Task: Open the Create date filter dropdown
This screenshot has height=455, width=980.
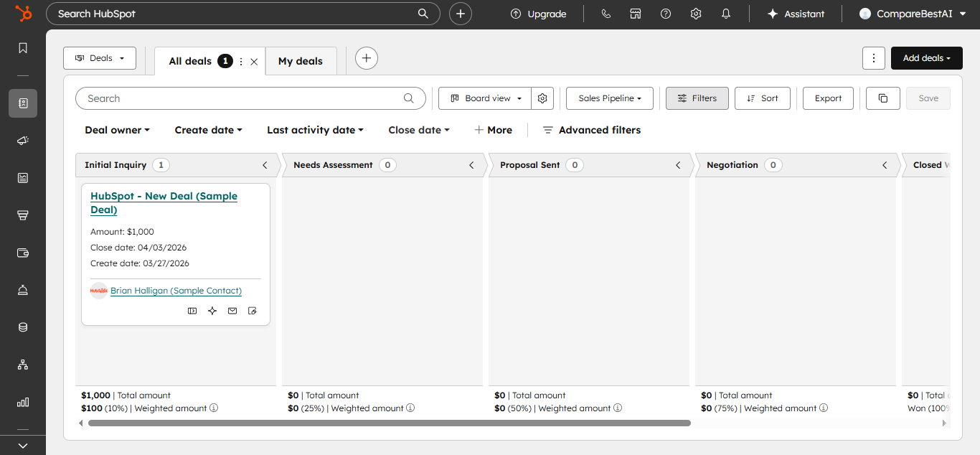Action: 209,130
